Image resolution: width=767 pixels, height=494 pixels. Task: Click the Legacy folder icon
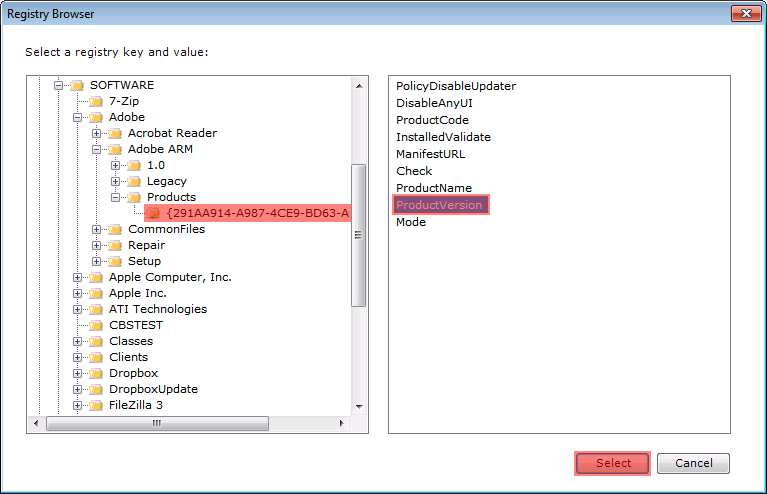click(135, 181)
